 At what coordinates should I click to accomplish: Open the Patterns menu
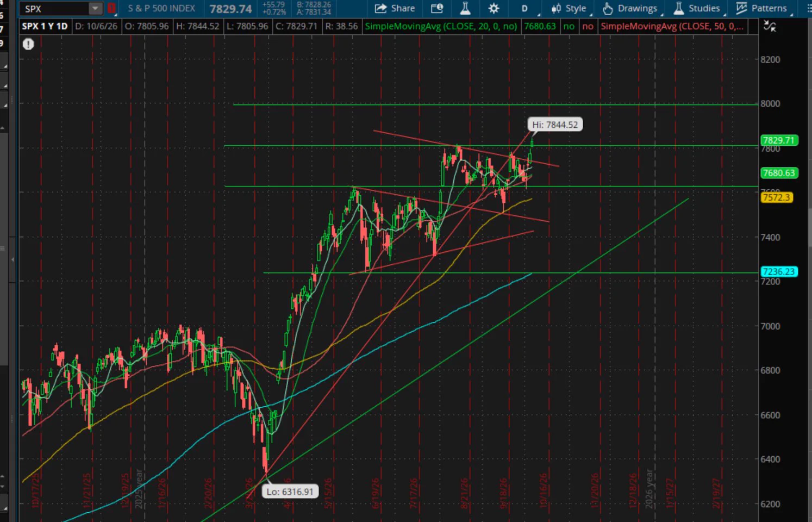761,8
